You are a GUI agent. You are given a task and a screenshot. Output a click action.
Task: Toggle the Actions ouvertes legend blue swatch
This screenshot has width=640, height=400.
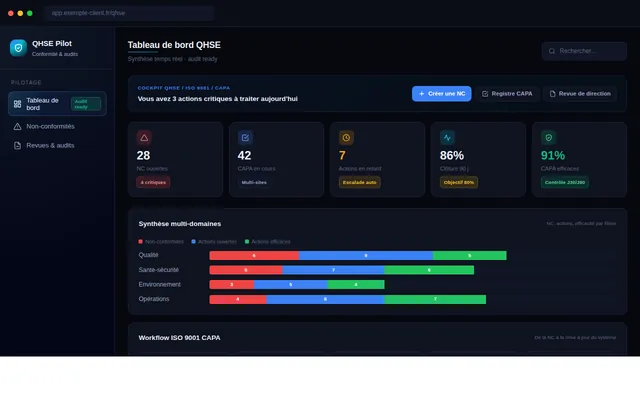pos(193,242)
